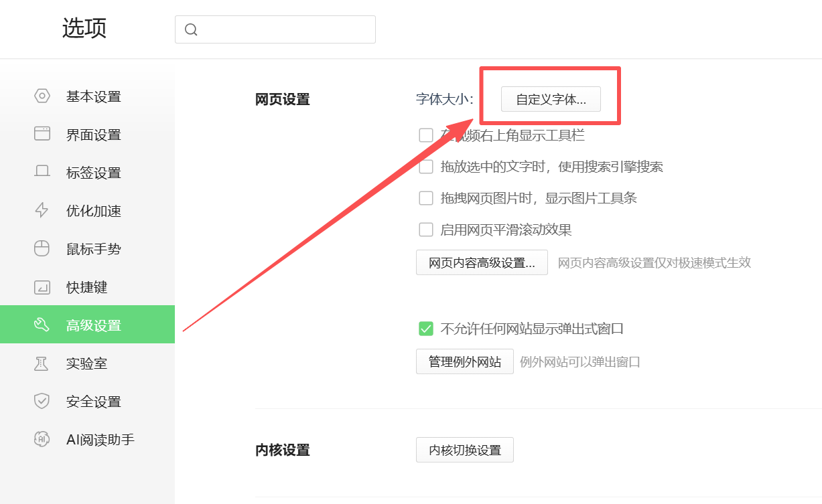Click the AI icon beside AI阅读助手
The width and height of the screenshot is (822, 504).
coord(42,440)
